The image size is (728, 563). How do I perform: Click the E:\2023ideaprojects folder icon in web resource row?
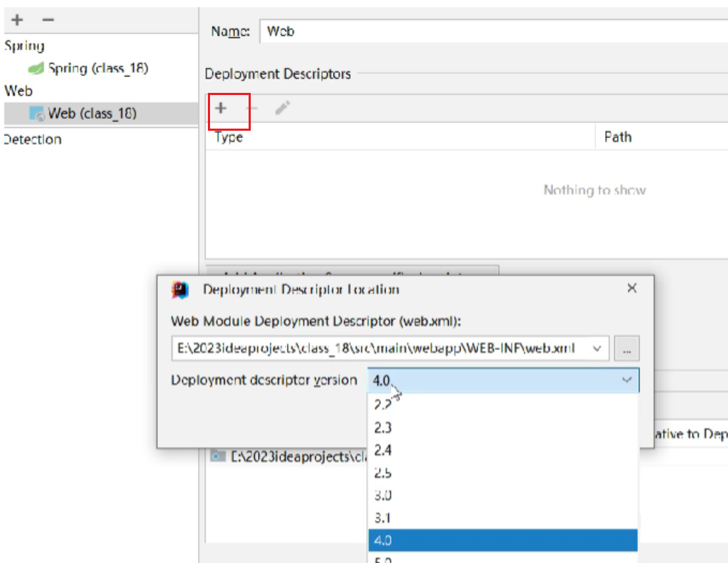click(x=218, y=456)
